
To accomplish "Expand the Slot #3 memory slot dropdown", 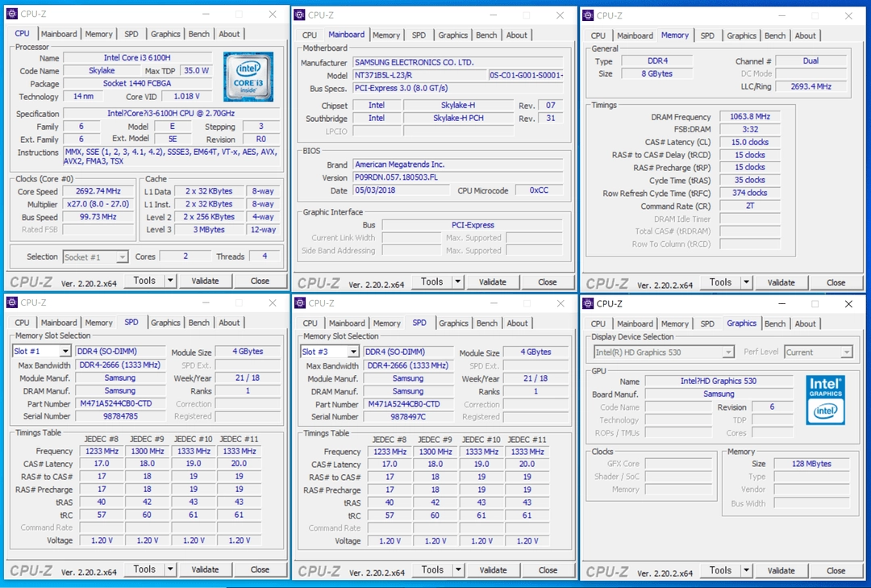I will click(x=353, y=352).
